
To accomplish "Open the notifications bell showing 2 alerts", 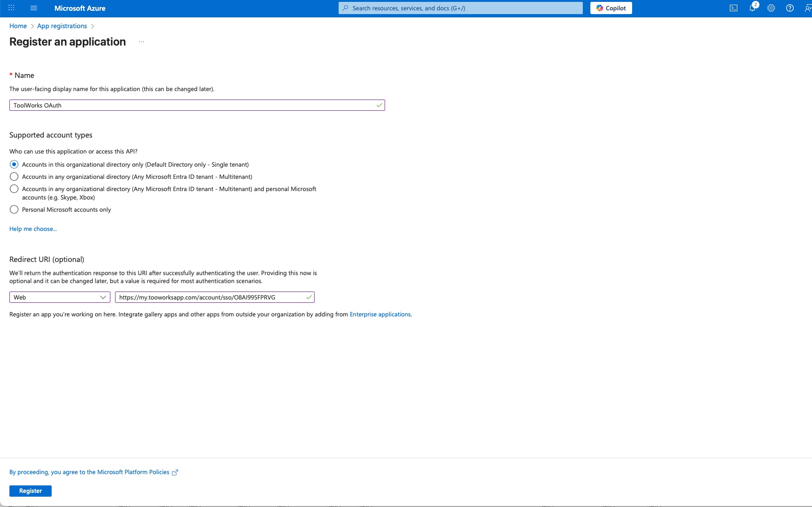I will (752, 8).
